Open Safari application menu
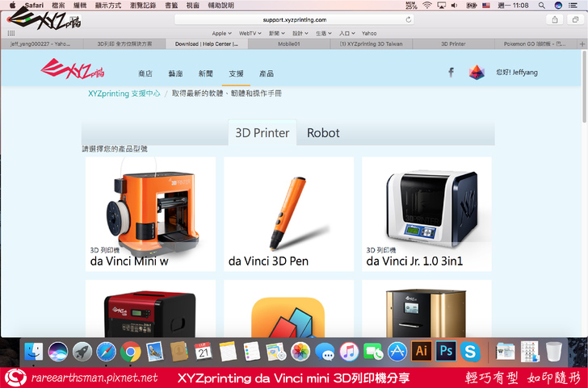Image resolution: width=588 pixels, height=388 pixels. point(34,5)
